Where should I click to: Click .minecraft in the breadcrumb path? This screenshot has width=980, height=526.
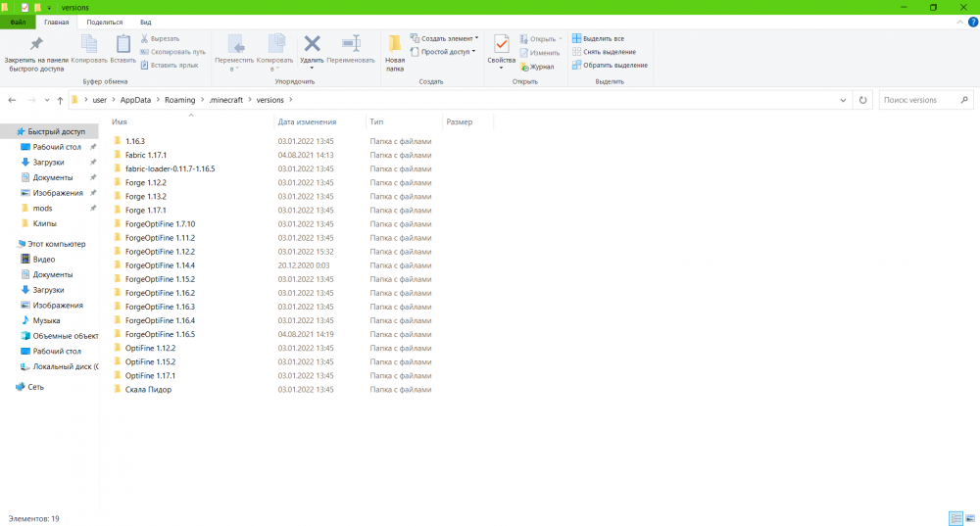tap(225, 100)
